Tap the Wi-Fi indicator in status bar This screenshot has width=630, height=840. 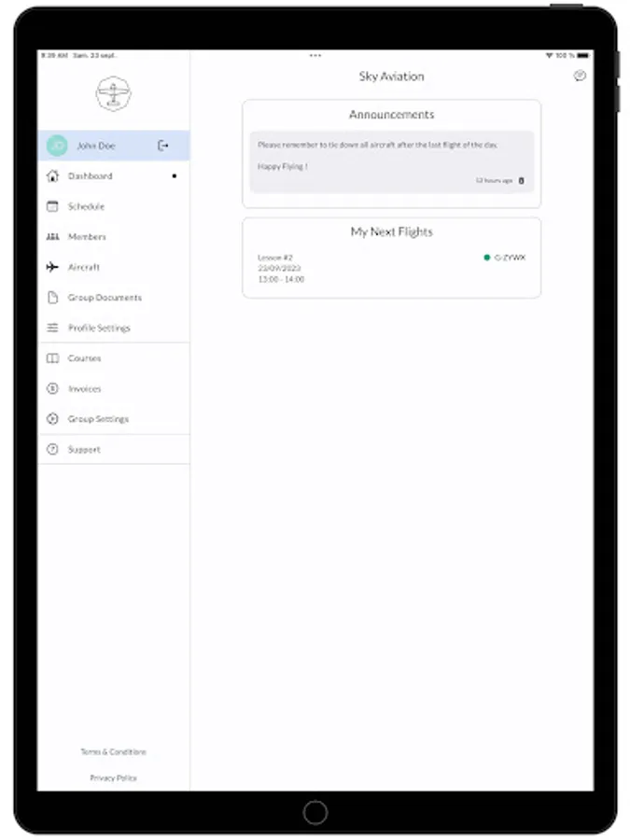(549, 55)
